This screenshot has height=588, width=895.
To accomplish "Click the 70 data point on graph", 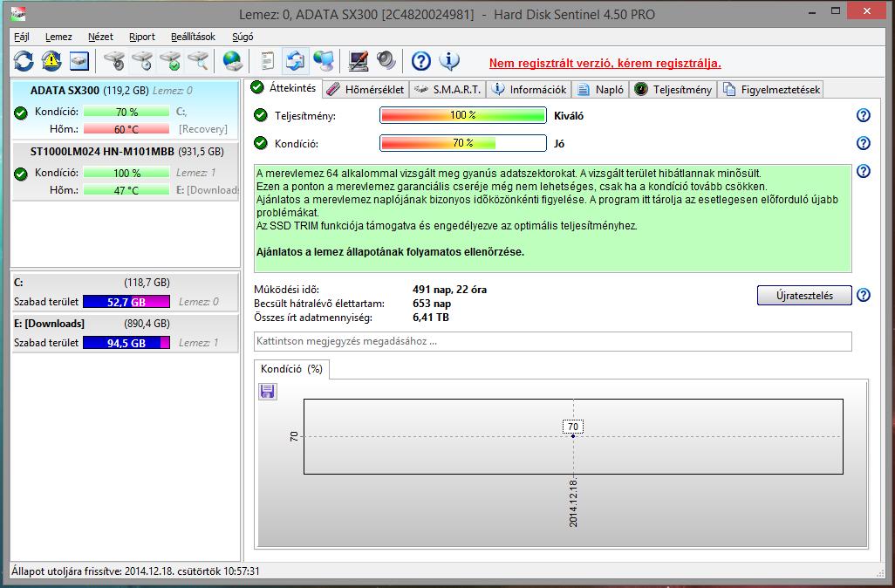I will tap(573, 435).
